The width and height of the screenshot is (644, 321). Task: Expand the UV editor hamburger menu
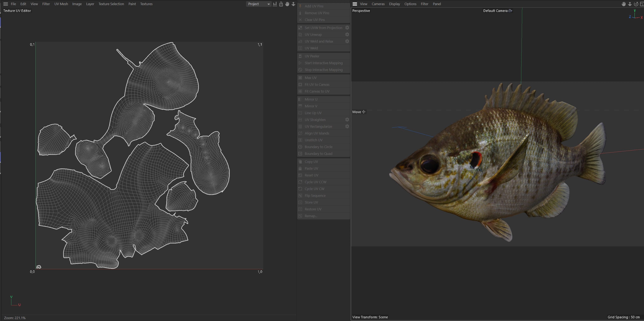[6, 4]
